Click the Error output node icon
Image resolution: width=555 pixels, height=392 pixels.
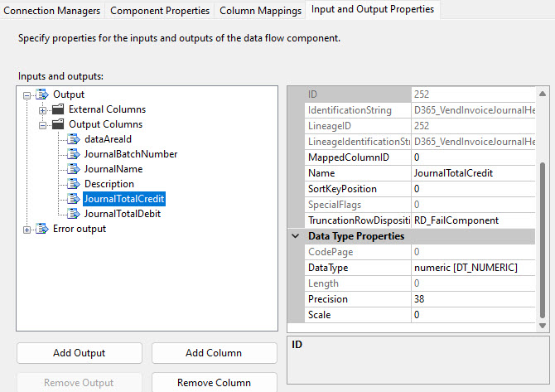pos(41,229)
